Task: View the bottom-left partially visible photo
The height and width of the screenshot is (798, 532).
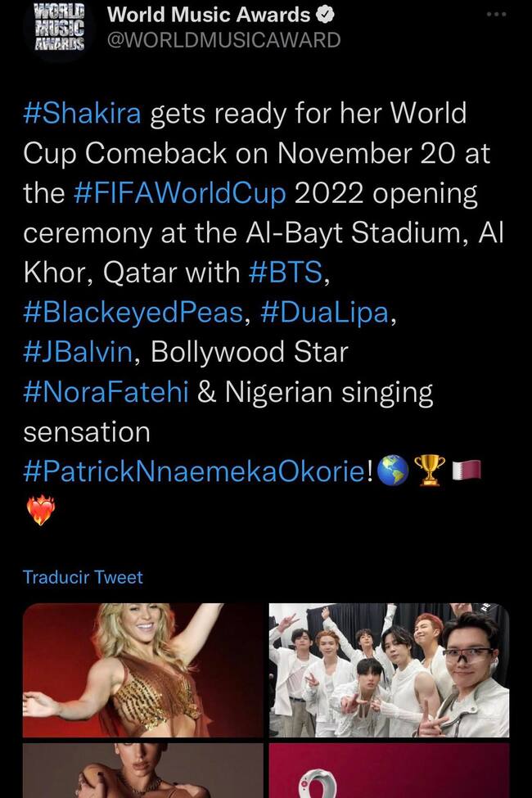Action: (x=143, y=771)
